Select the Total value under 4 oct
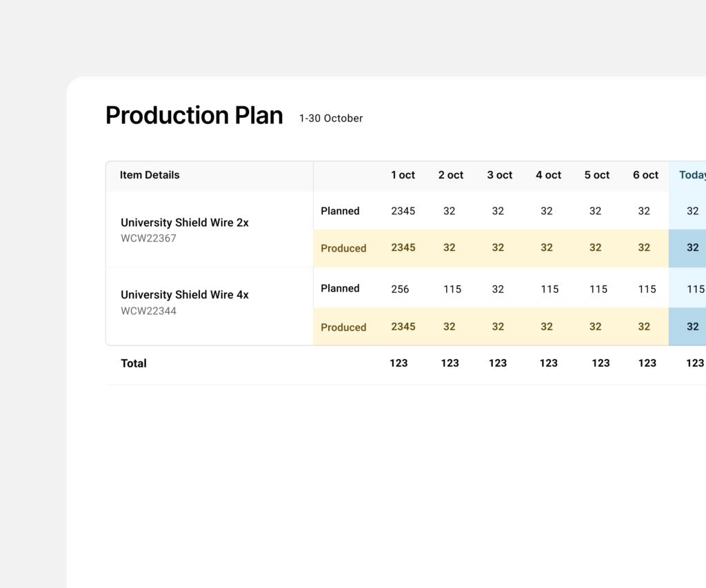The width and height of the screenshot is (706, 588). coord(549,363)
